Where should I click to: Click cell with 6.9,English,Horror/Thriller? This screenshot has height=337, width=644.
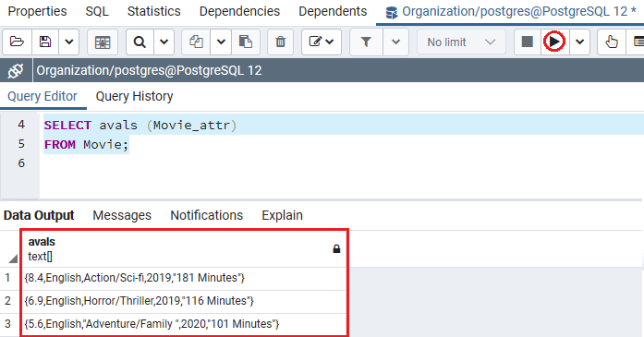(184, 301)
